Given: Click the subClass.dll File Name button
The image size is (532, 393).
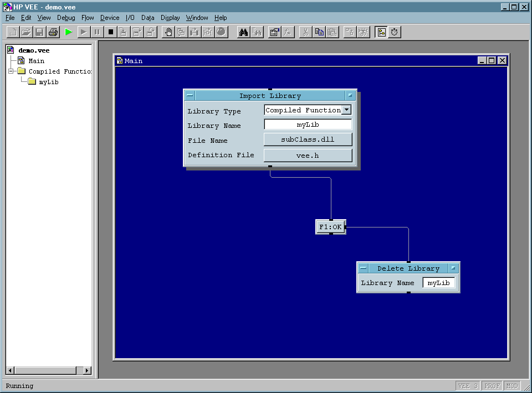Looking at the screenshot, I should pos(308,139).
